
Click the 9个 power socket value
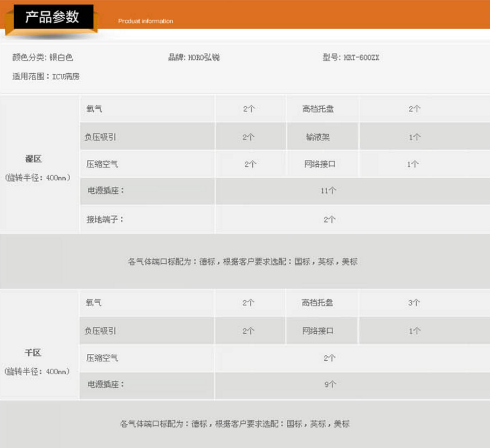pyautogui.click(x=330, y=384)
